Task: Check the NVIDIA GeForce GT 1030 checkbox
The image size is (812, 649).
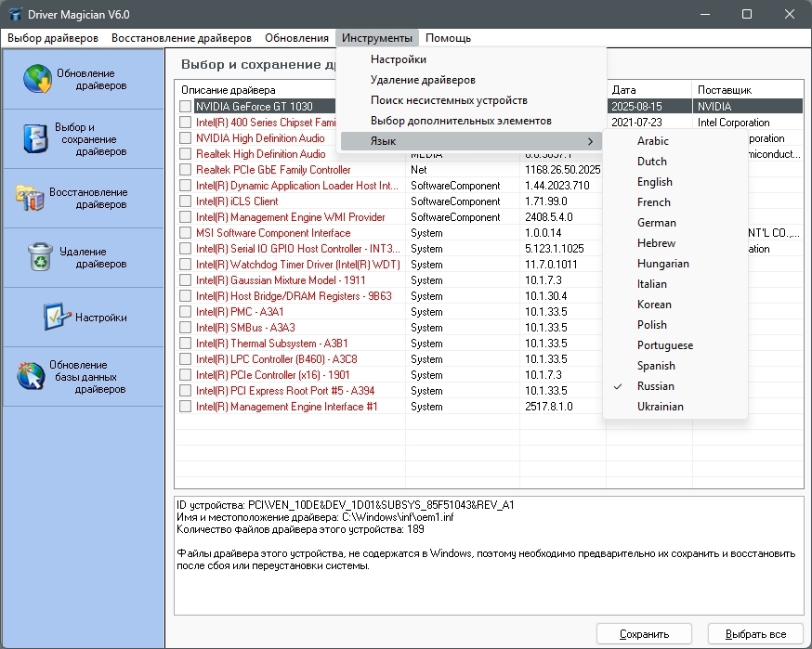Action: point(186,106)
